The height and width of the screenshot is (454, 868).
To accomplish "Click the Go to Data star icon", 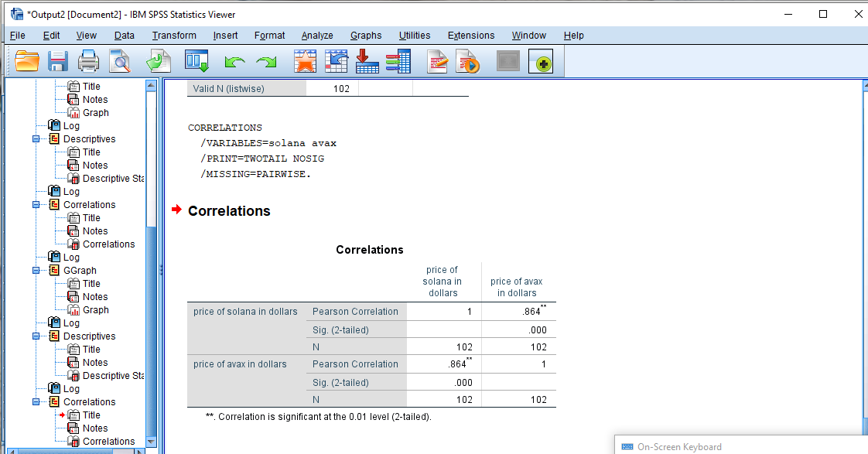I will tap(305, 61).
